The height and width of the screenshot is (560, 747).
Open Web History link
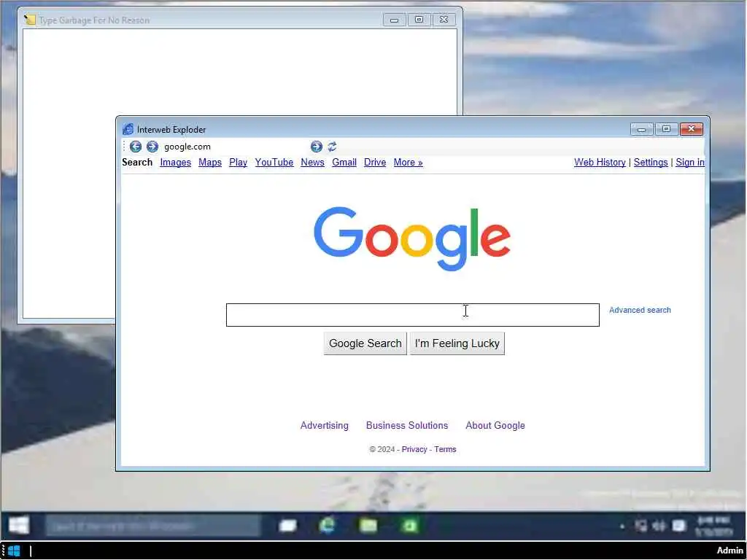[600, 163]
